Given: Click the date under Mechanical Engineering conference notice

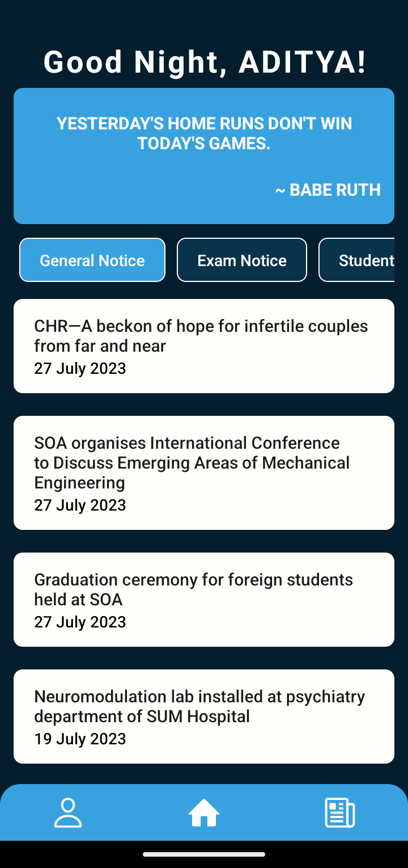Looking at the screenshot, I should pyautogui.click(x=80, y=505).
